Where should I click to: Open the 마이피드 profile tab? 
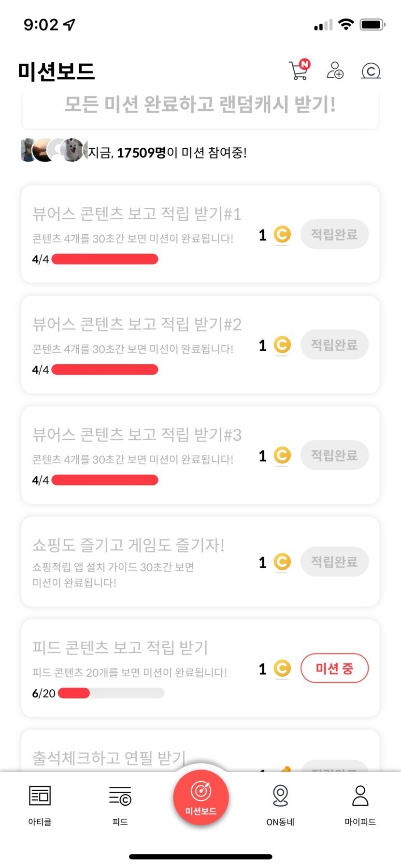pos(360,804)
